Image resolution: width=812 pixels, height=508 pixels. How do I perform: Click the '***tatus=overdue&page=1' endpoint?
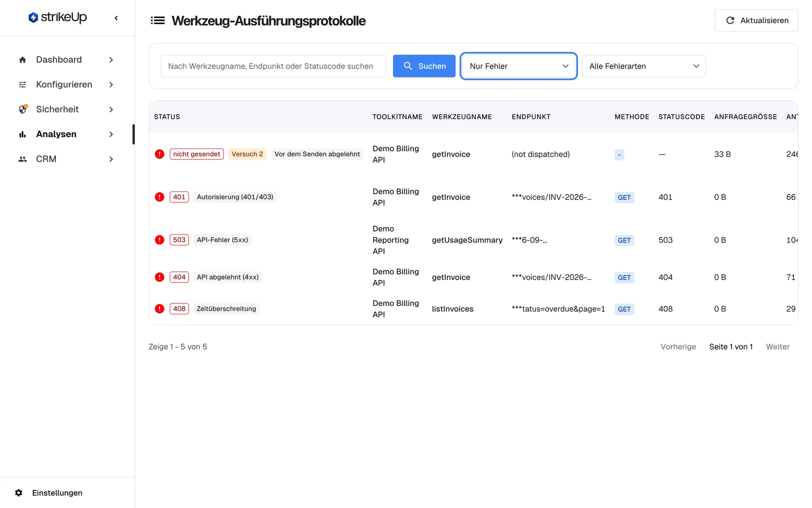pyautogui.click(x=558, y=309)
